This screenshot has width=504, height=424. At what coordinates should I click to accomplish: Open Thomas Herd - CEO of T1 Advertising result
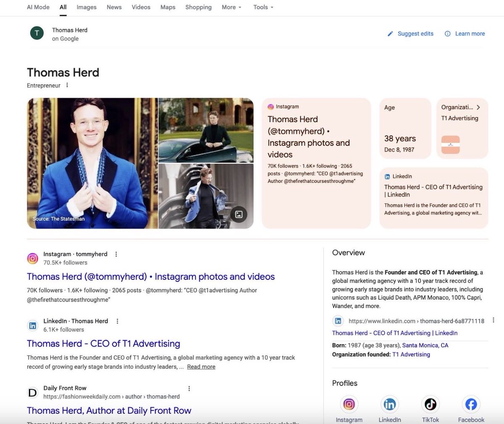103,343
